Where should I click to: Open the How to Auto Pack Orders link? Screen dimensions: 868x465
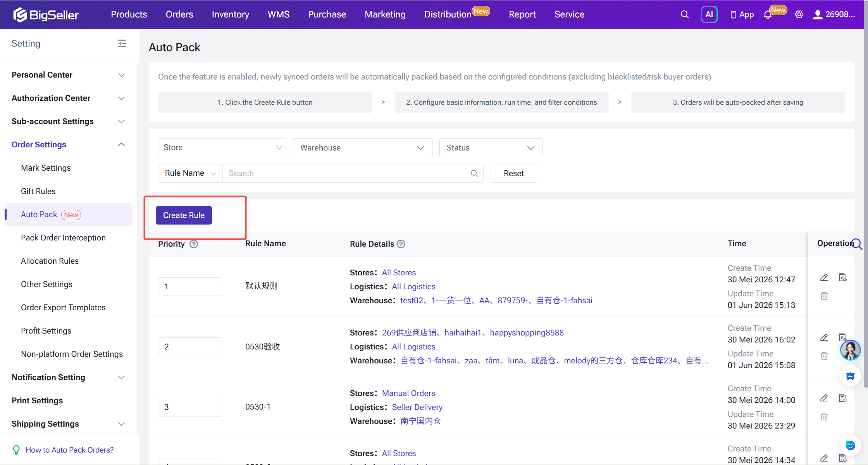click(x=69, y=450)
